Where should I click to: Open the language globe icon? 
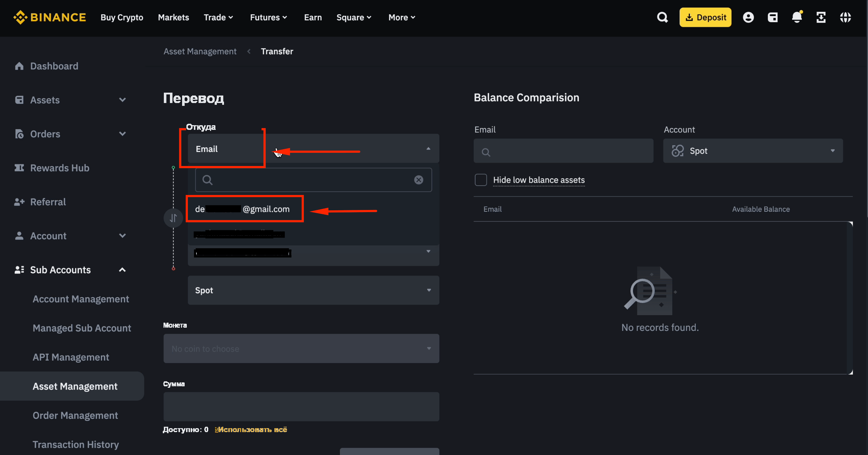845,17
